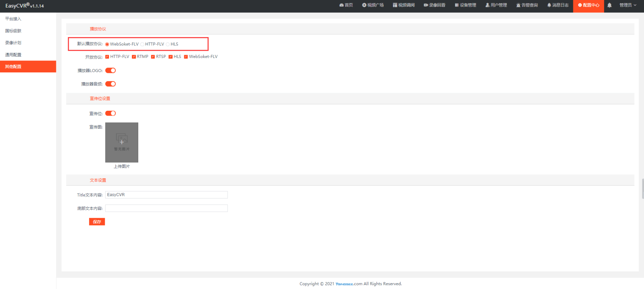Click the Title文本内容 input field

point(166,195)
